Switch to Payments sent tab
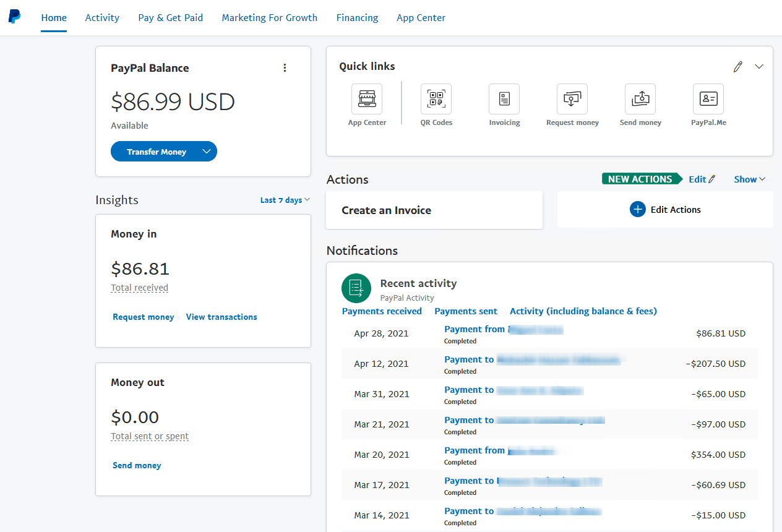The width and height of the screenshot is (782, 532). tap(466, 311)
